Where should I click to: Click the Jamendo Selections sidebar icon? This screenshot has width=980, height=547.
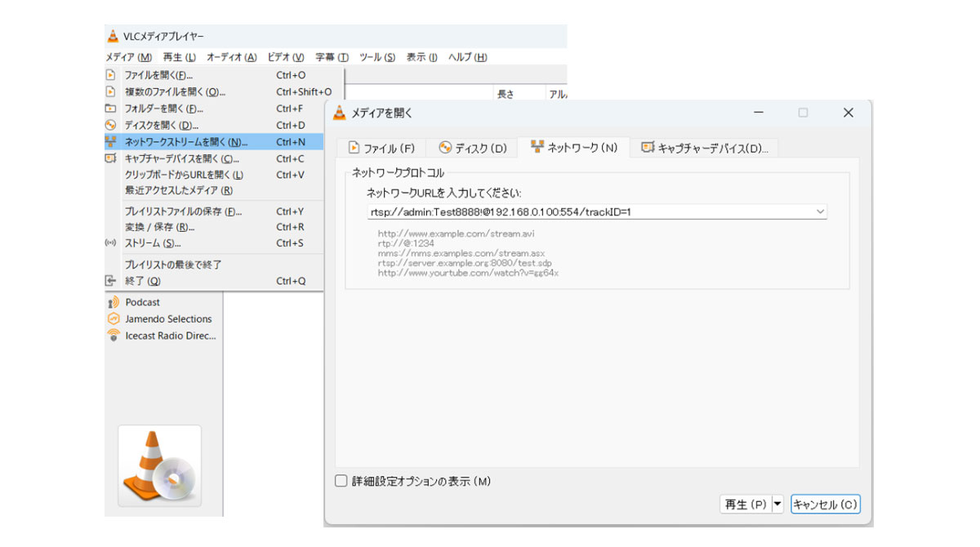click(114, 319)
